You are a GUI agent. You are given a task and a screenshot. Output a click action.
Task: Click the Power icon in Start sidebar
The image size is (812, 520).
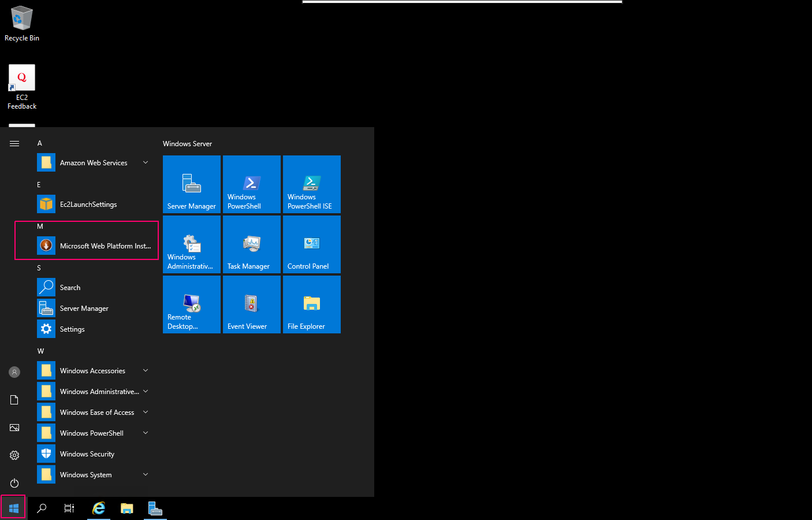pos(14,483)
